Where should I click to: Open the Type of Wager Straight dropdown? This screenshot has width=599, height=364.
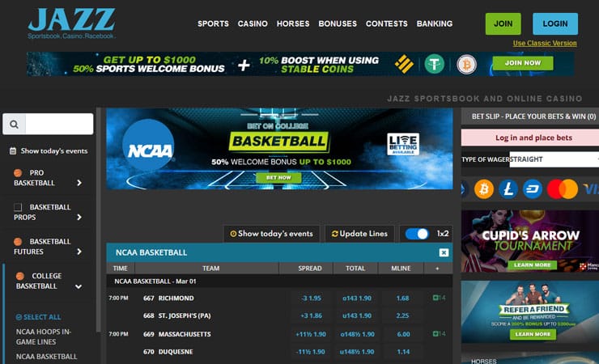point(554,159)
